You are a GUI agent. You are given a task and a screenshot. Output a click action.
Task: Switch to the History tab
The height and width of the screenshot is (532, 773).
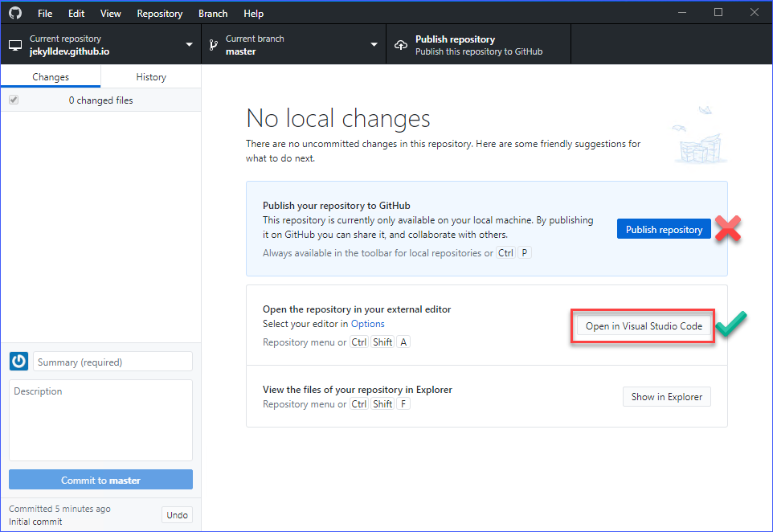[x=151, y=77]
